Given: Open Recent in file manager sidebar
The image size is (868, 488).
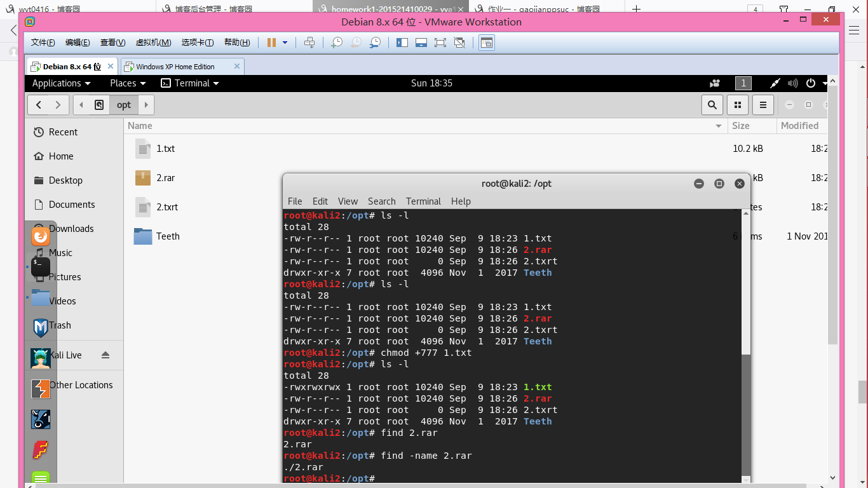Looking at the screenshot, I should (x=63, y=132).
